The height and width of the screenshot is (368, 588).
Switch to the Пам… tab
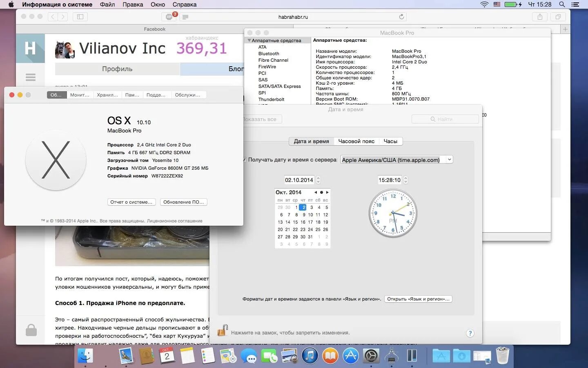[132, 95]
